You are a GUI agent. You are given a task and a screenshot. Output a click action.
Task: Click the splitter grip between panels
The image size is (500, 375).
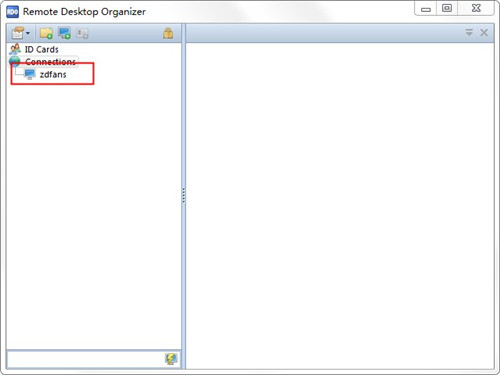[183, 195]
